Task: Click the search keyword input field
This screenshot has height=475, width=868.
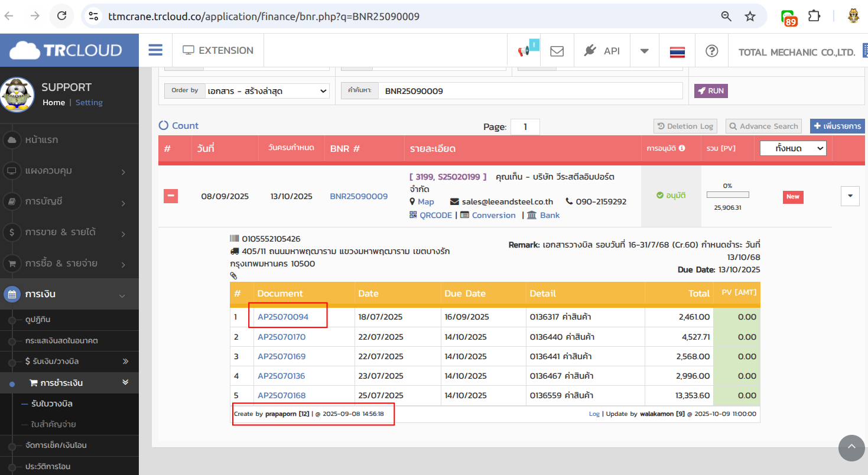Action: tap(530, 91)
